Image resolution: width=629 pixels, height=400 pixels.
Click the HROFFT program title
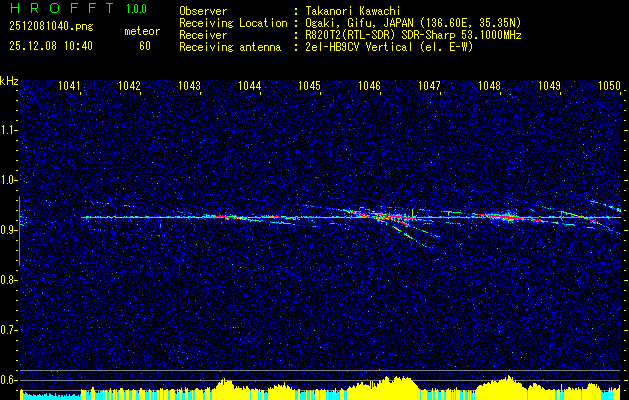point(62,8)
